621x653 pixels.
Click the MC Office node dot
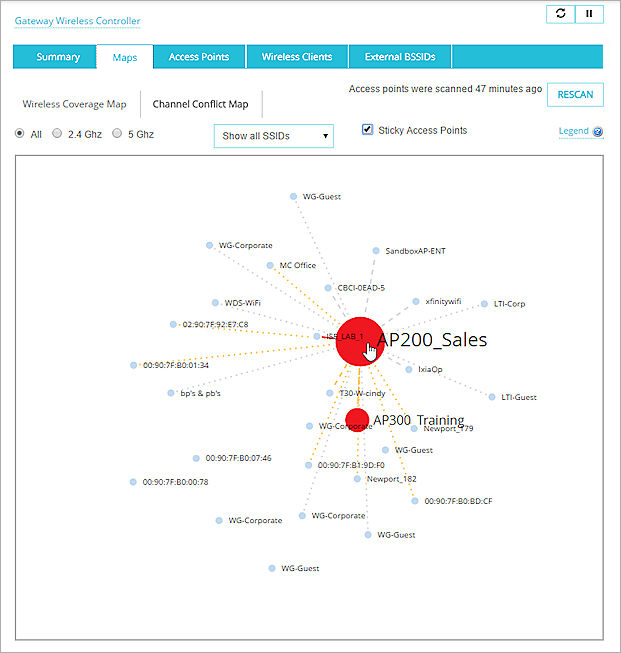click(271, 266)
